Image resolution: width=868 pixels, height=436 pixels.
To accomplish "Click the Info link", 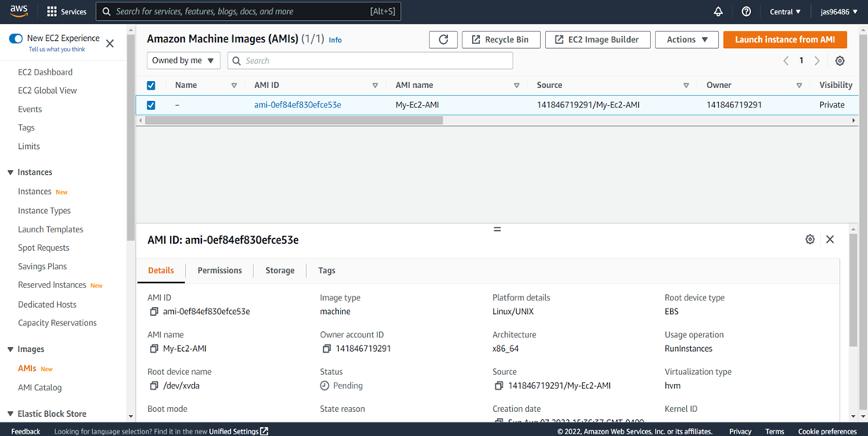I will pos(335,40).
